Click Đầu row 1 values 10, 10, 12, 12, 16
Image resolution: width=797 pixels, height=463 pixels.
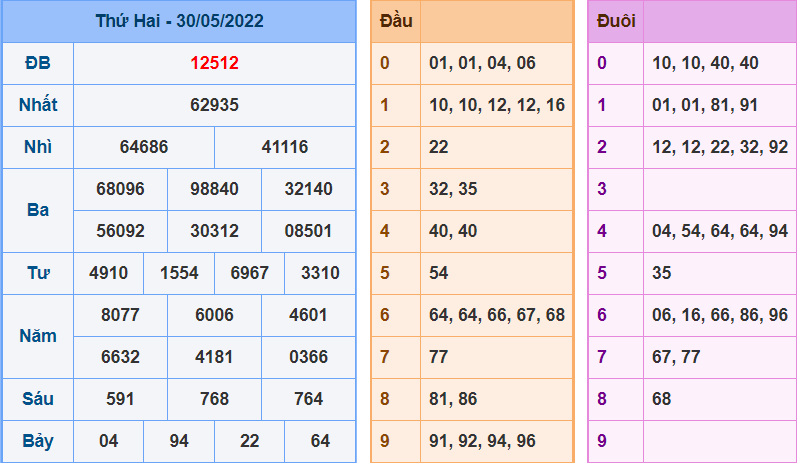[497, 105]
